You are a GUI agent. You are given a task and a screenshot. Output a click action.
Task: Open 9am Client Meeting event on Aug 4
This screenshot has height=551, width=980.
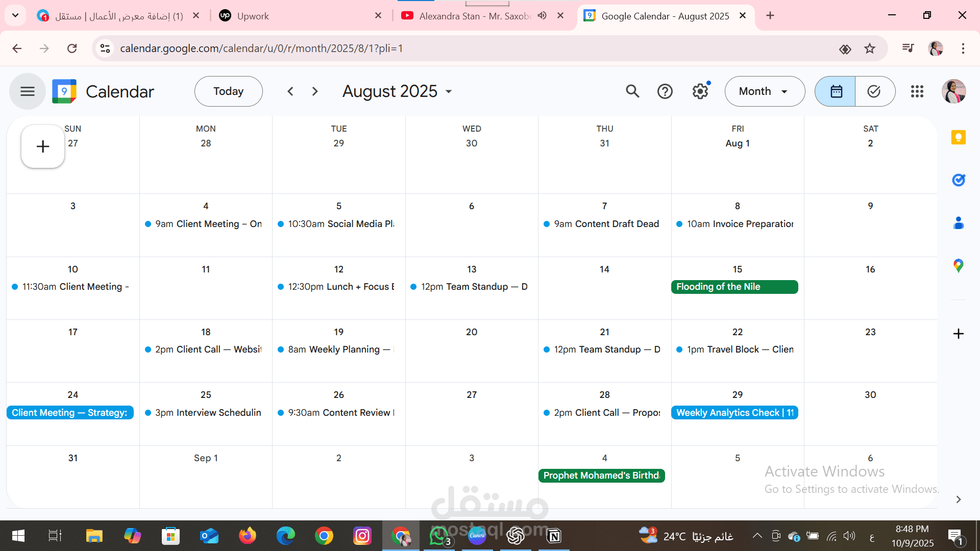[204, 224]
